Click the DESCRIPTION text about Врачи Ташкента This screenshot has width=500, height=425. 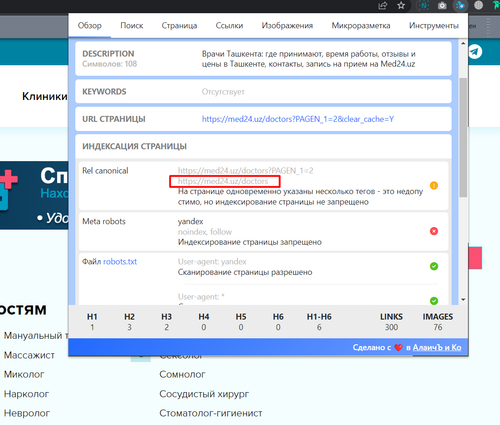coord(309,59)
